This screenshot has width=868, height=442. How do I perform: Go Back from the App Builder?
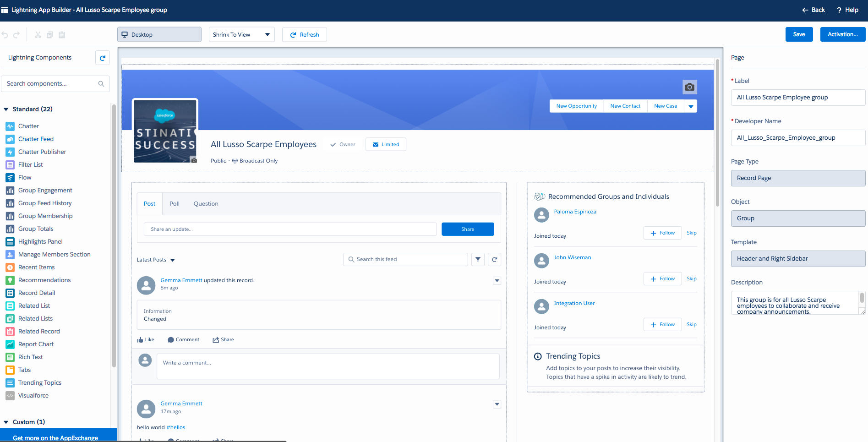pos(813,10)
